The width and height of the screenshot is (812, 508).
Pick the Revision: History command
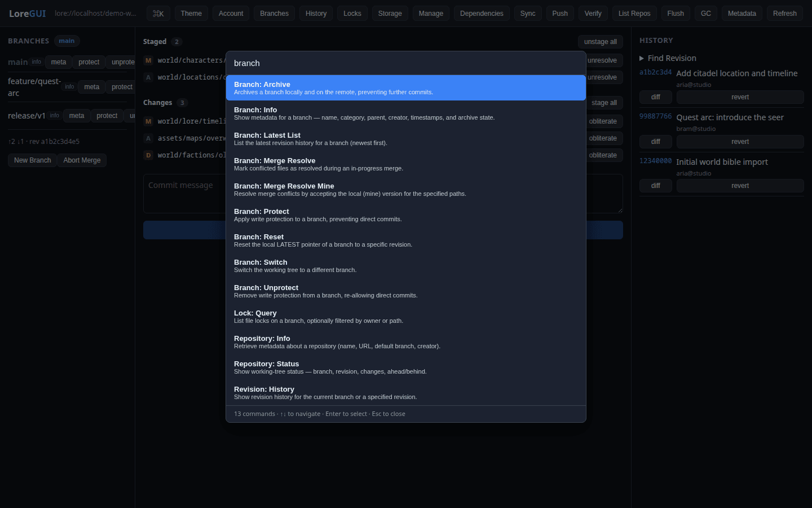(x=406, y=393)
